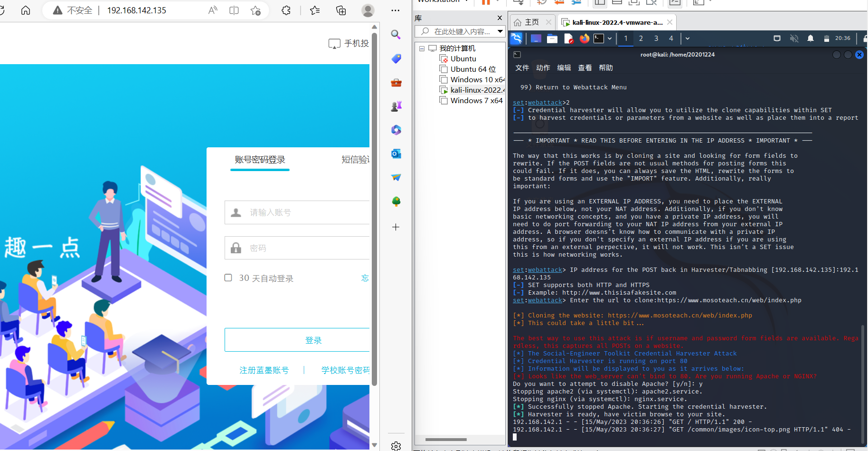The width and height of the screenshot is (868, 451).
Task: Focus the 请输入账号 account field
Action: pos(297,212)
